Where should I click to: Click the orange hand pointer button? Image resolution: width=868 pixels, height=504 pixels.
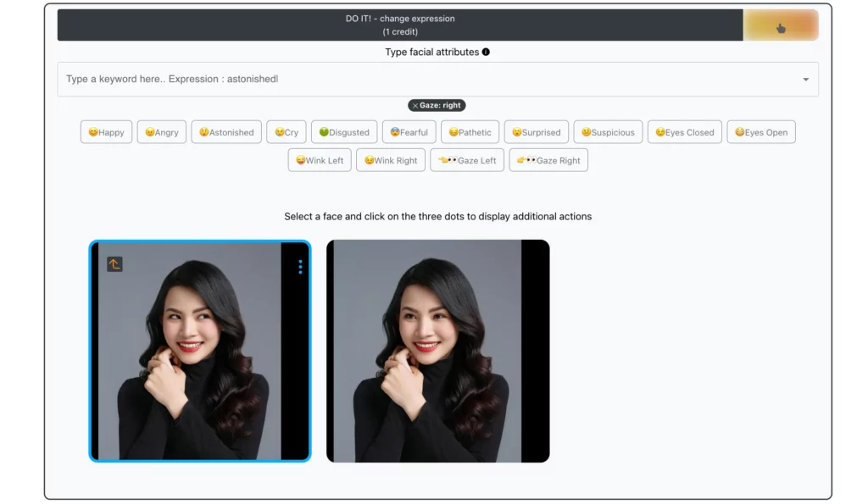pyautogui.click(x=781, y=25)
